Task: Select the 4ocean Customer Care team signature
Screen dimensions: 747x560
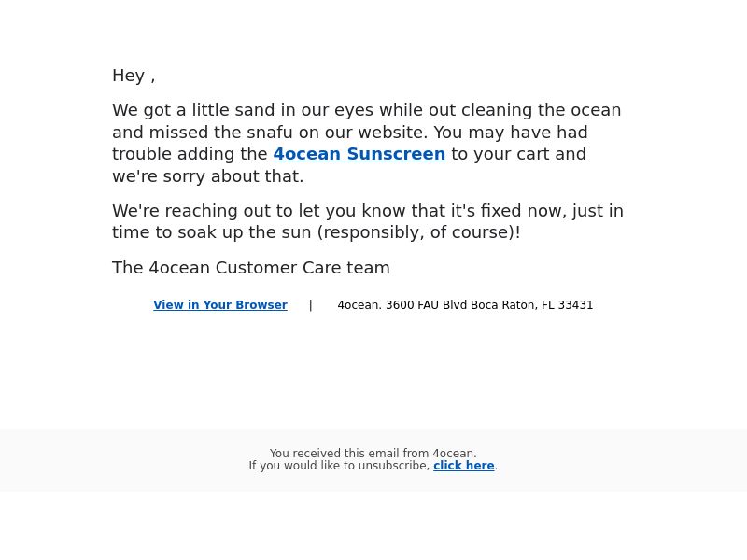Action: click(251, 268)
